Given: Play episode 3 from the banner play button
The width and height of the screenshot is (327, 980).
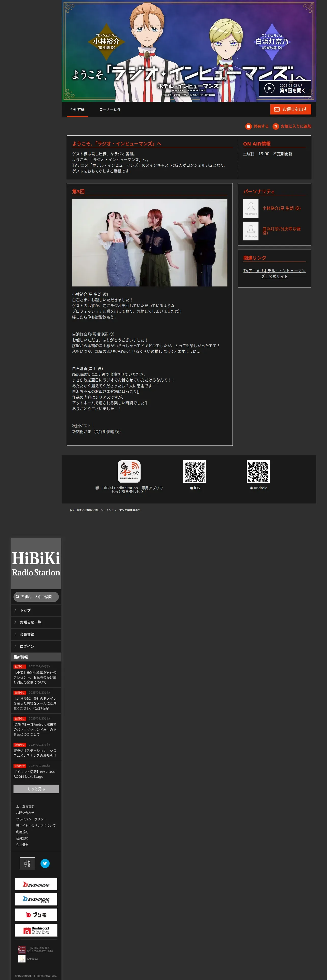Looking at the screenshot, I should click(x=285, y=89).
